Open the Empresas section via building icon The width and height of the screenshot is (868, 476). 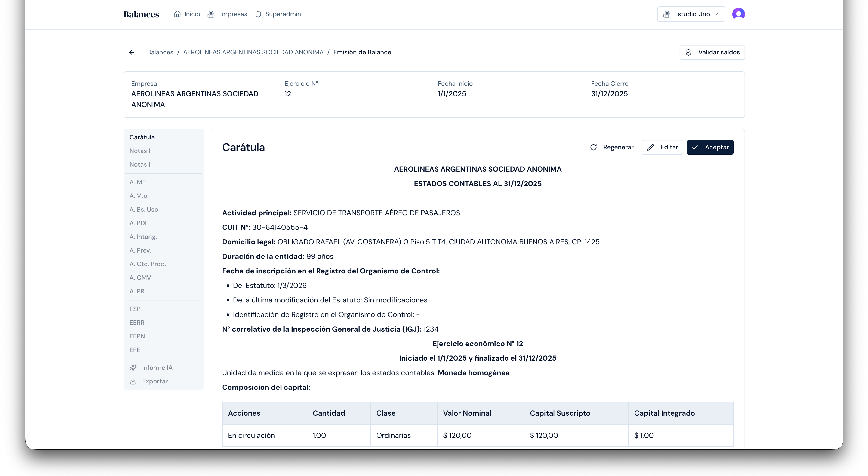coord(211,14)
